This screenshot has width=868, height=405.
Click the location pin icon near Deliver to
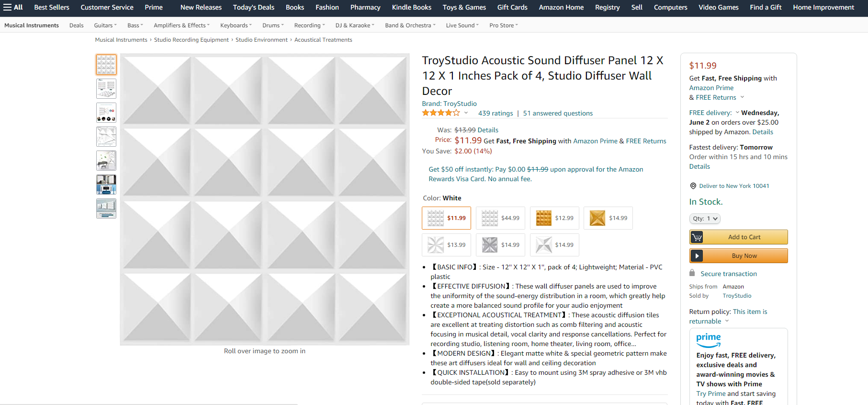tap(693, 186)
